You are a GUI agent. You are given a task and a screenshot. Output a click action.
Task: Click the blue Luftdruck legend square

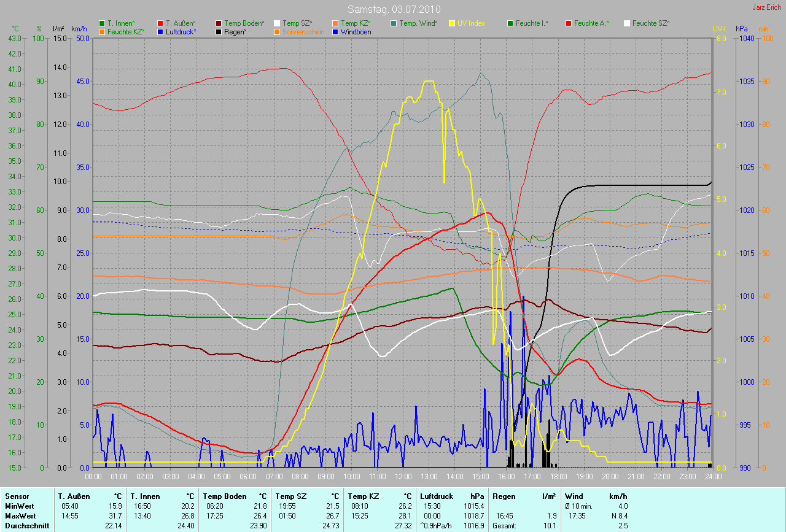point(160,31)
